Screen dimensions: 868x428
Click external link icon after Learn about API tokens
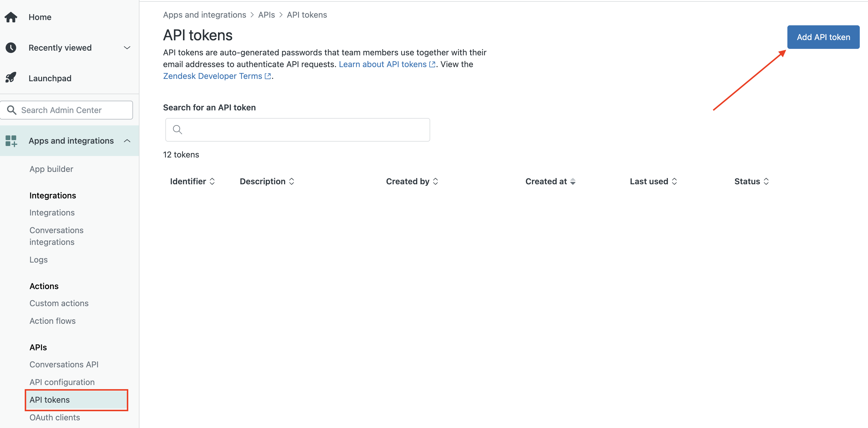(432, 64)
